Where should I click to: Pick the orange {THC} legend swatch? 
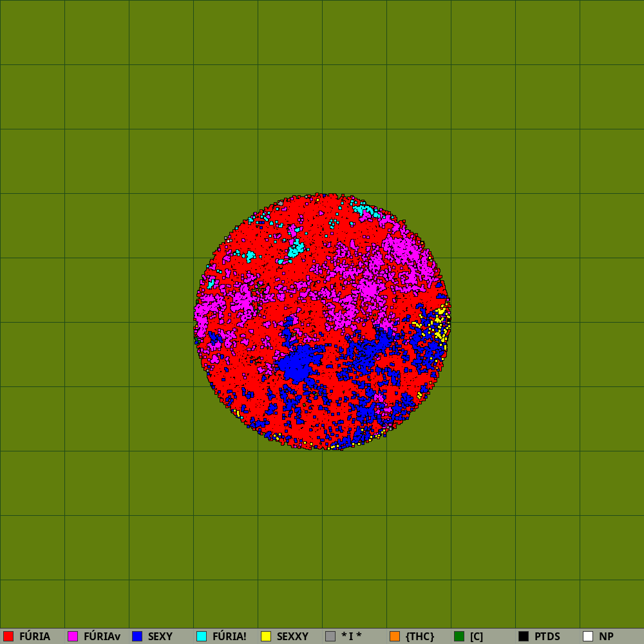tap(395, 636)
